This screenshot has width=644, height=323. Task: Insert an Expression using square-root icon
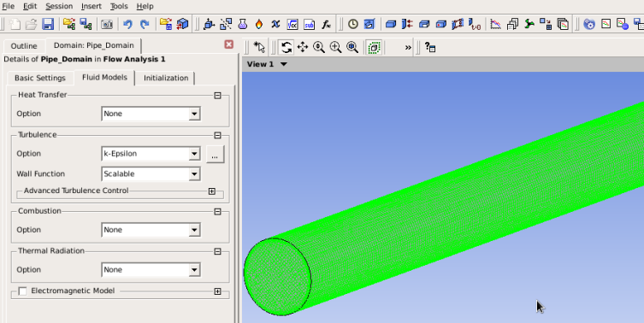292,24
